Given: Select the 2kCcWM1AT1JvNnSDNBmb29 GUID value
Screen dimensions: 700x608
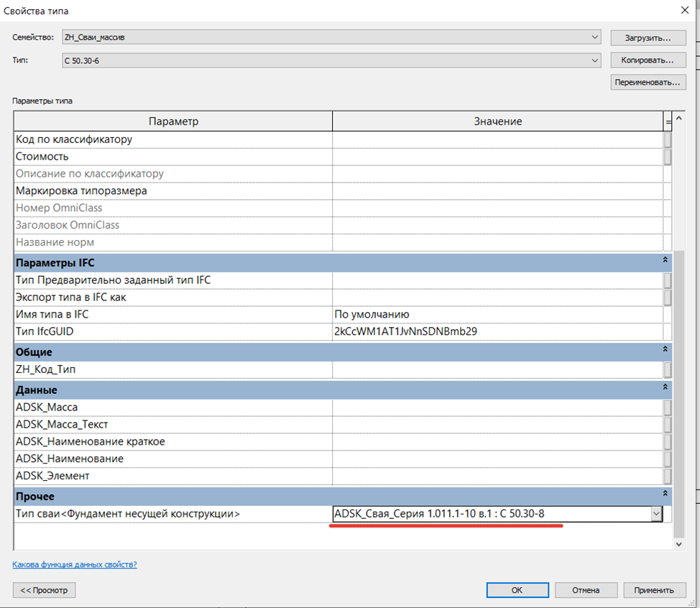Looking at the screenshot, I should click(498, 332).
